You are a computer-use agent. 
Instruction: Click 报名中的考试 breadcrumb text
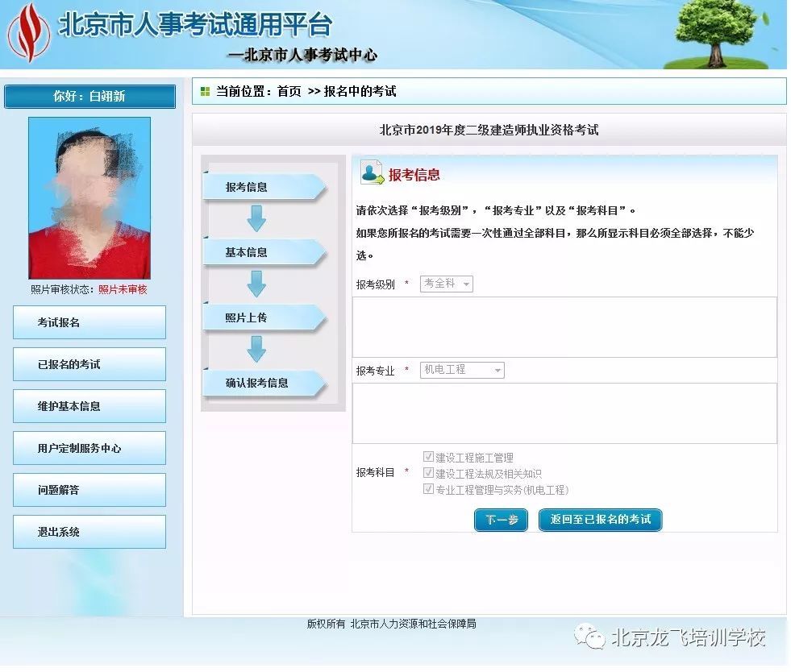(360, 91)
